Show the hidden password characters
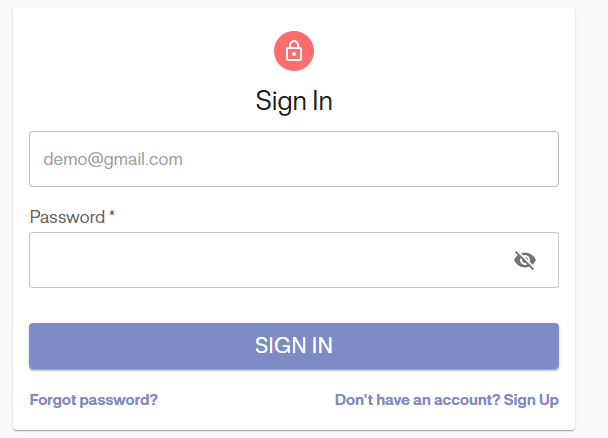 (525, 261)
